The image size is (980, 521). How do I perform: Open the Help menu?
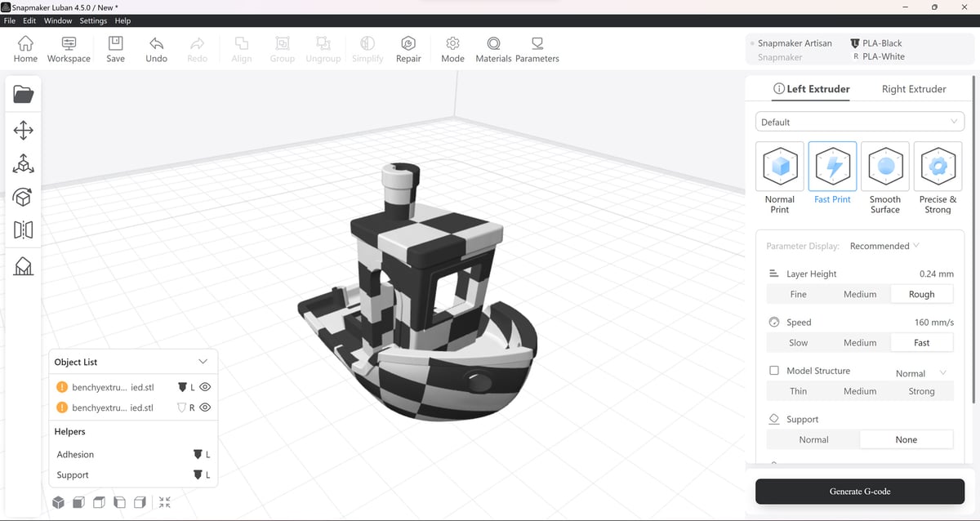tap(122, 20)
